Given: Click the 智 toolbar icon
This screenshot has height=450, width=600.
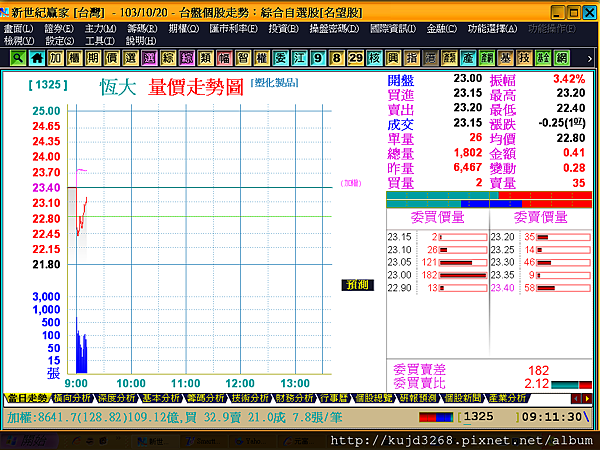Looking at the screenshot, I should click(x=243, y=58).
